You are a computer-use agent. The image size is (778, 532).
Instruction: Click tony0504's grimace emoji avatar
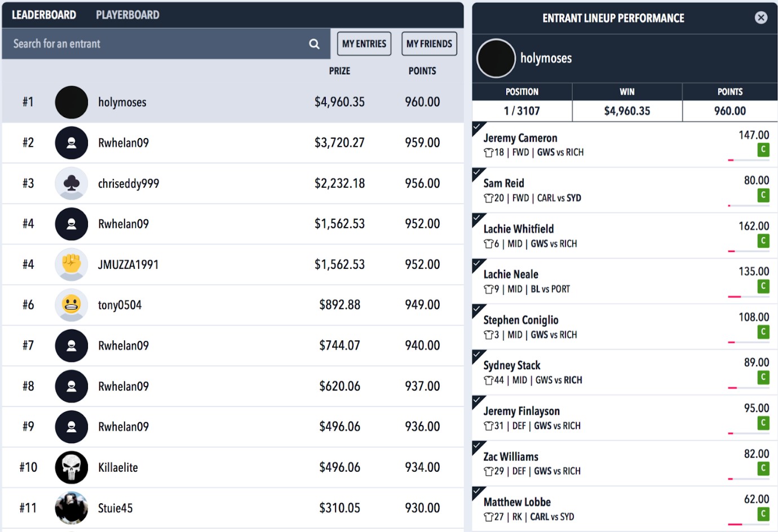tap(72, 305)
